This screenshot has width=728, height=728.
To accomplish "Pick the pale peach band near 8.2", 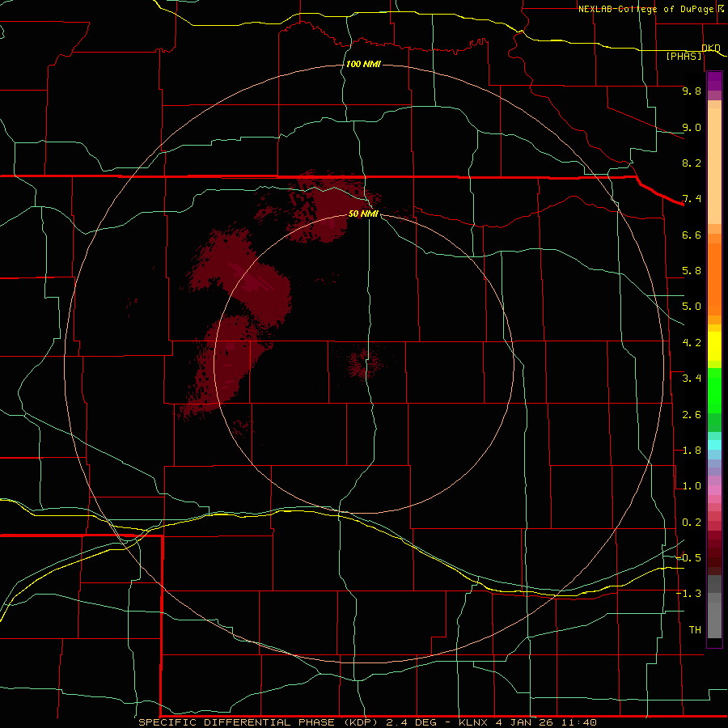I will 714,166.
